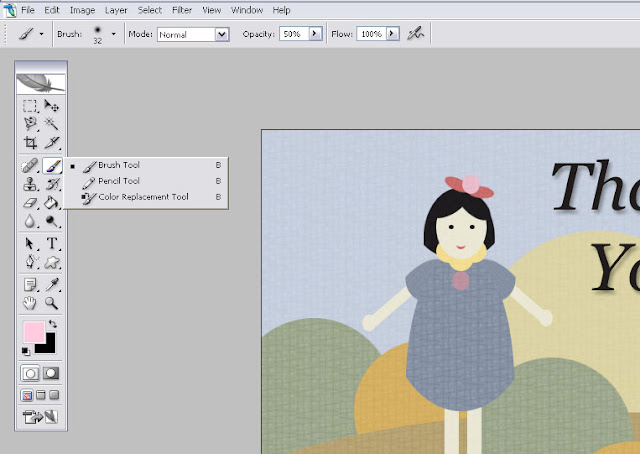Viewport: 640px width, 454px height.
Task: Click the black background color swatch
Action: pyautogui.click(x=48, y=346)
